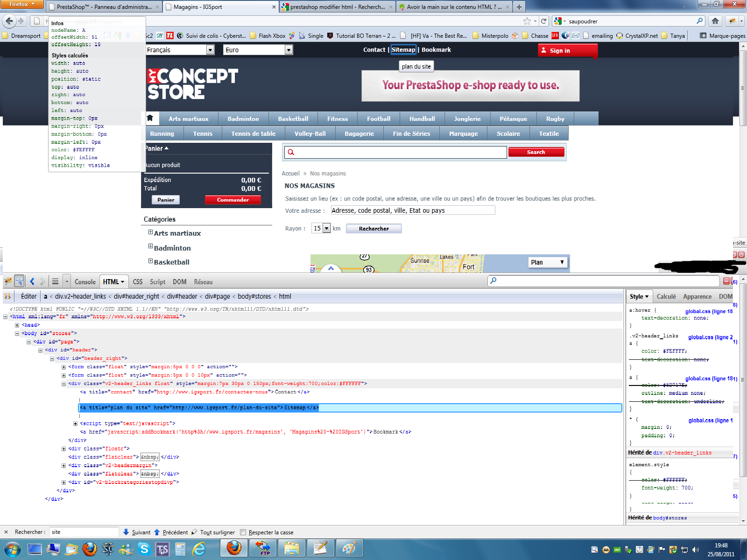
Task: Open the Firebug command line lines icon
Action: point(55,281)
